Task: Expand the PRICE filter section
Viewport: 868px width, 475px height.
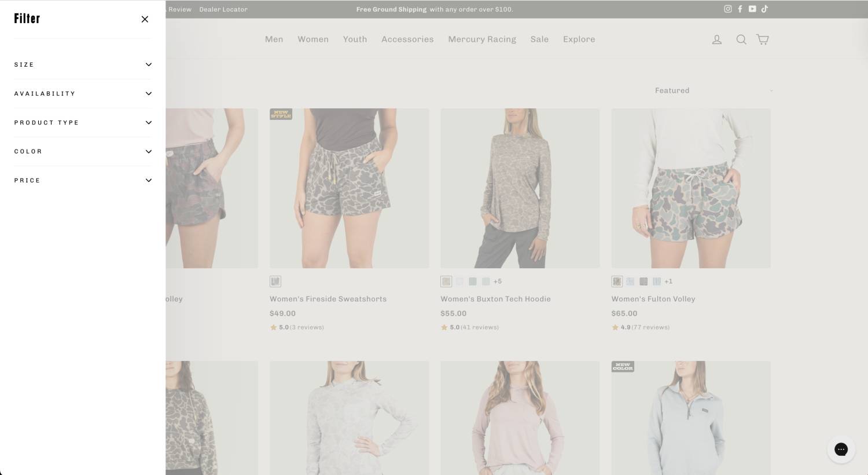Action: tap(83, 180)
